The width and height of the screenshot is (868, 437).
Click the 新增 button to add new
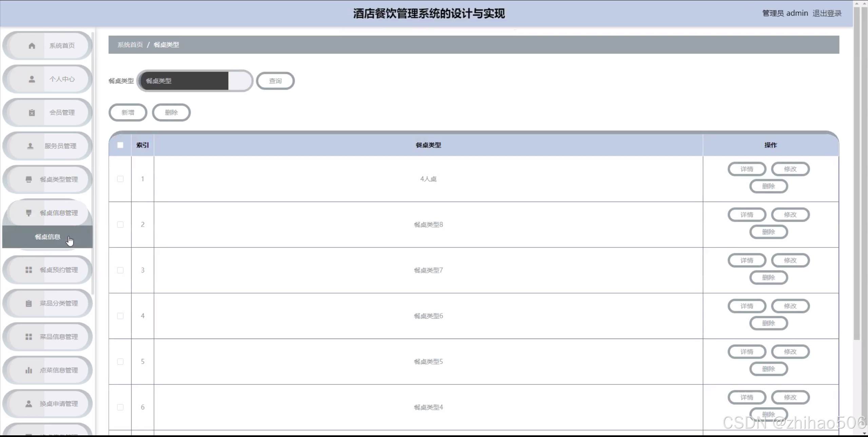[128, 112]
